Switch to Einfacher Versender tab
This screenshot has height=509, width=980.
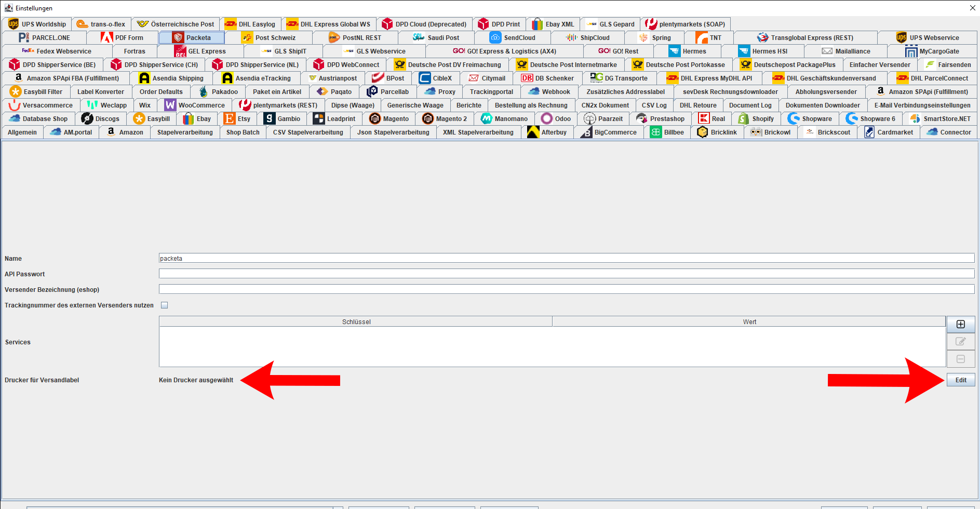(x=879, y=64)
